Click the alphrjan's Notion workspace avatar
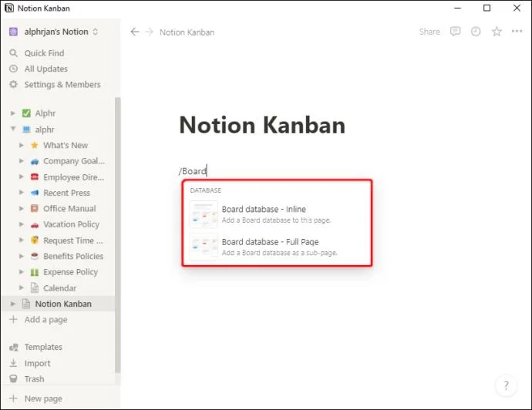Screen dimensions: 532x410 [x=13, y=32]
